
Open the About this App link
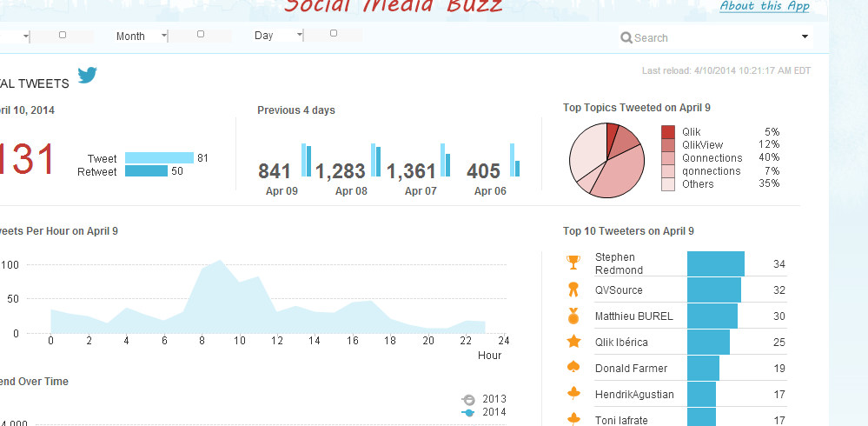[x=764, y=6]
